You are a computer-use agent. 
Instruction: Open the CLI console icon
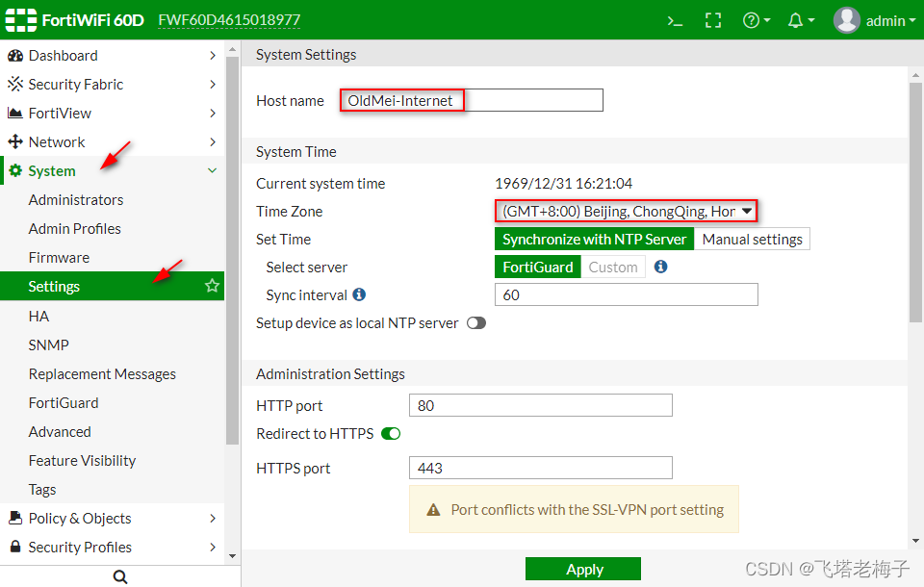coord(675,21)
